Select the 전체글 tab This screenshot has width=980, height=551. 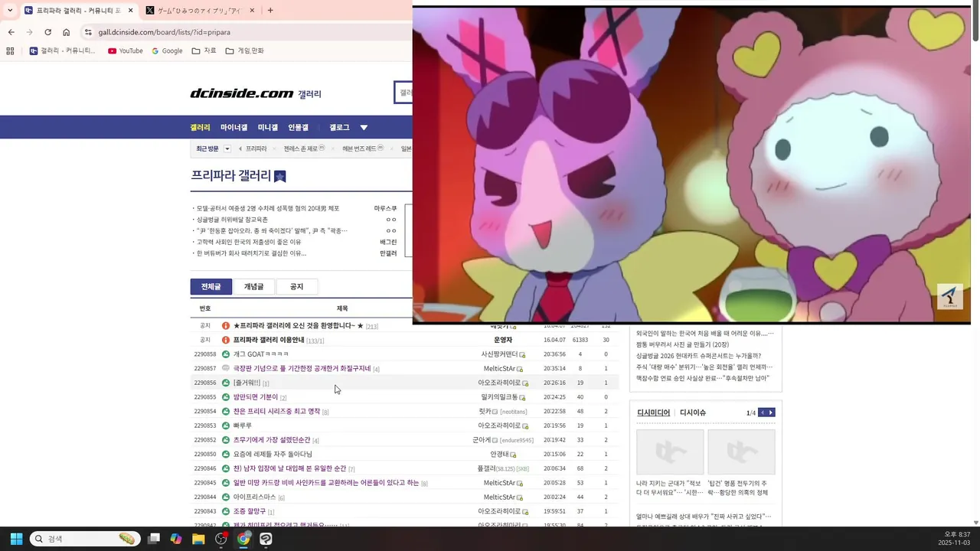coord(211,287)
